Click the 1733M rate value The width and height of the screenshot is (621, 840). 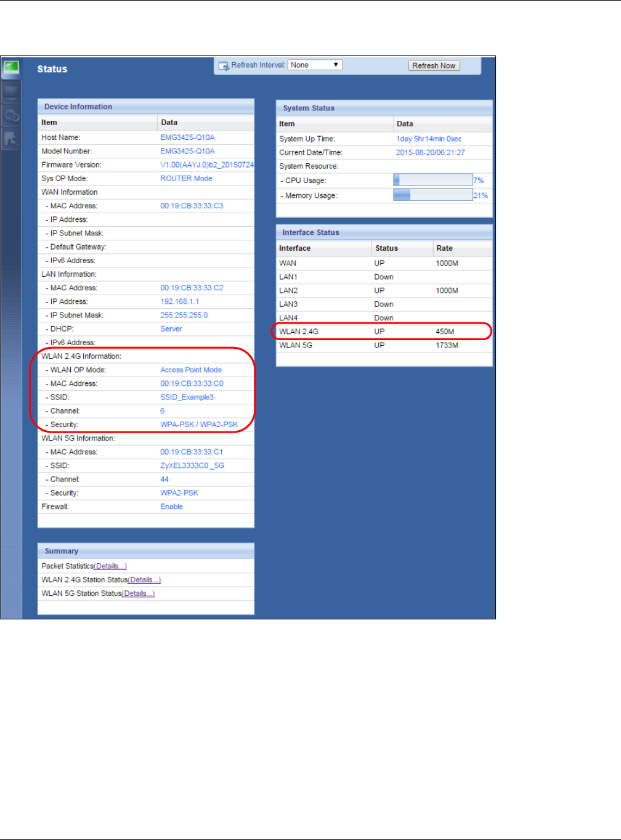click(x=447, y=345)
